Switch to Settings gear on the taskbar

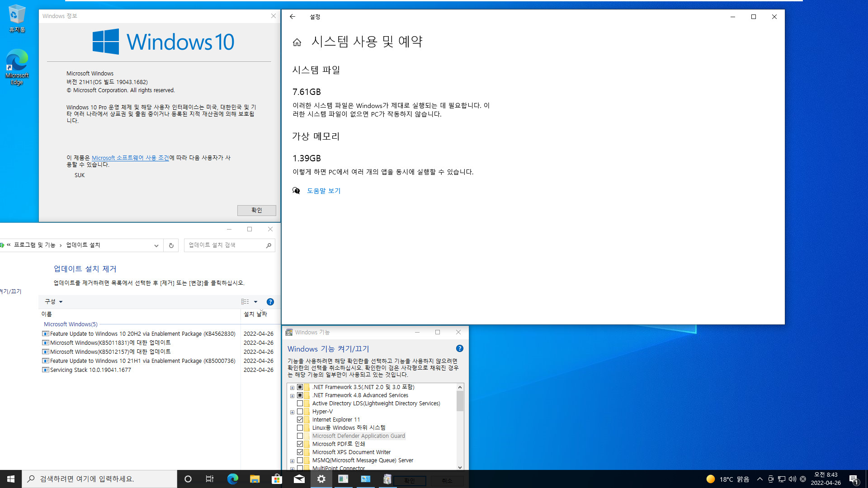click(321, 479)
